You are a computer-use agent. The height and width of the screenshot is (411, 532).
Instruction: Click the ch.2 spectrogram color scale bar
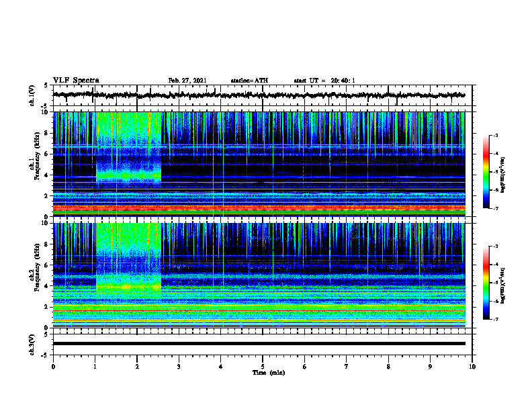tap(486, 283)
